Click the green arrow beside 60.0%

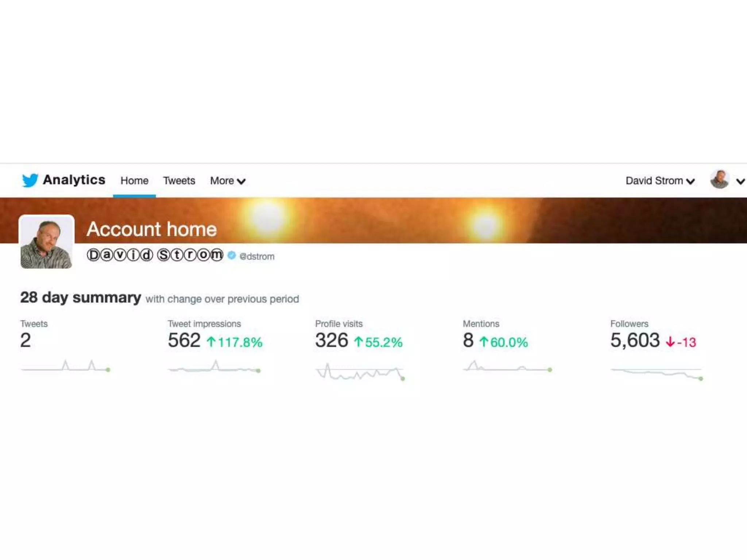point(484,342)
